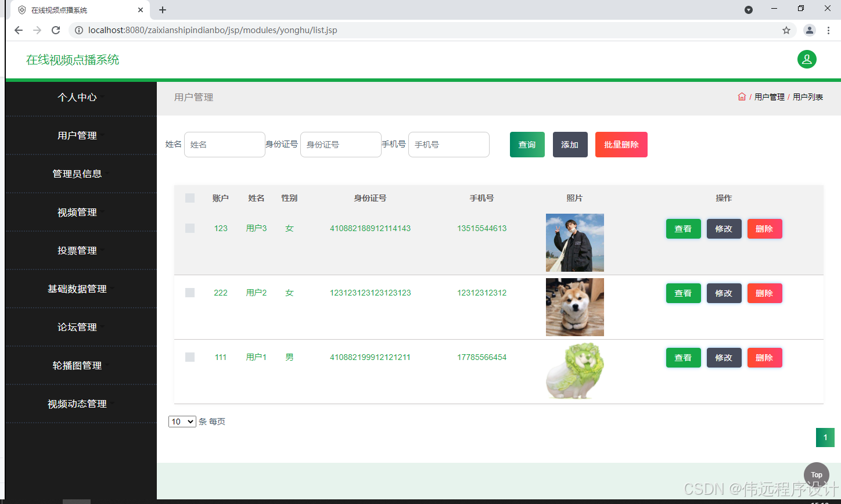Click 查看 for 用户1

[684, 358]
